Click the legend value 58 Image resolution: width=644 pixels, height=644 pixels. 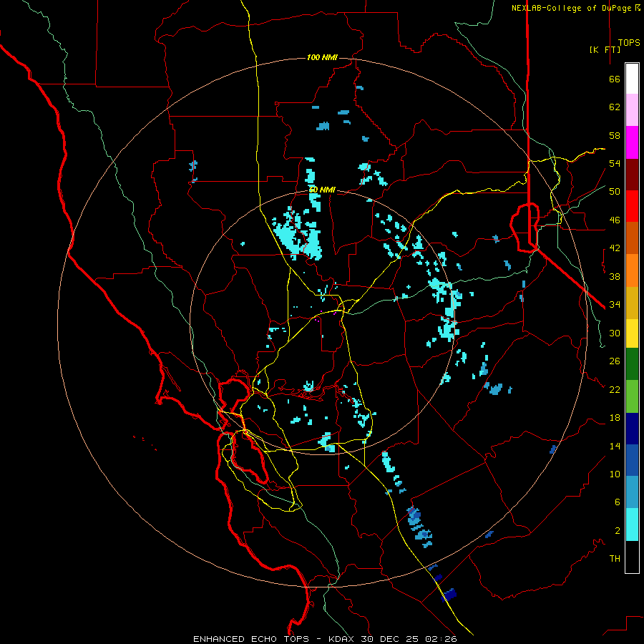tap(615, 135)
